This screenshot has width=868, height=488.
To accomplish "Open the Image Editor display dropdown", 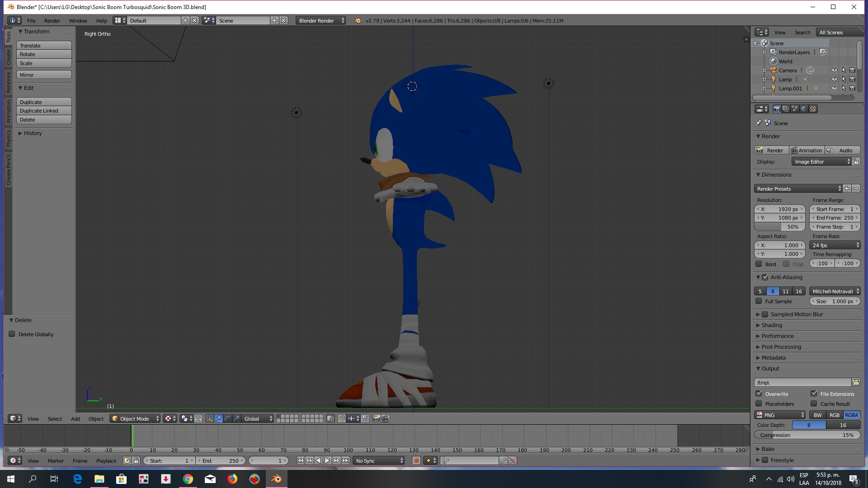I will coord(821,161).
